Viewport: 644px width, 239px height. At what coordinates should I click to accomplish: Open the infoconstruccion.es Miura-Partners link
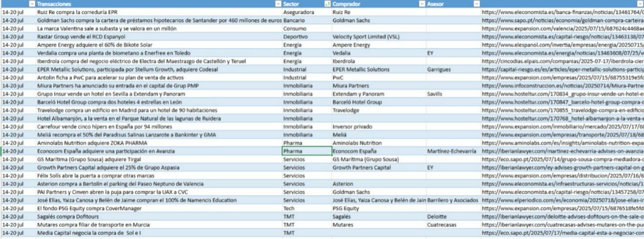(x=562, y=86)
